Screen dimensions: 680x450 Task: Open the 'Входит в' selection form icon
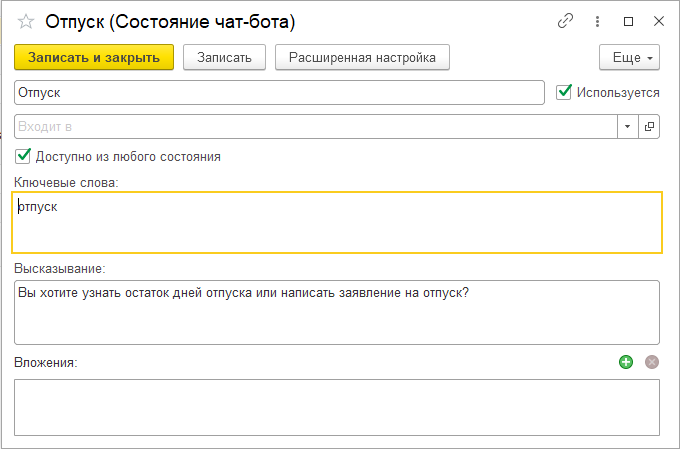pos(649,127)
